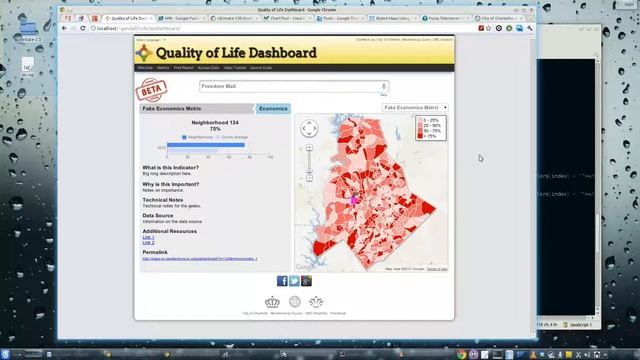The height and width of the screenshot is (360, 640).
Task: Switch to the City of Charlotte tab
Action: (x=499, y=18)
